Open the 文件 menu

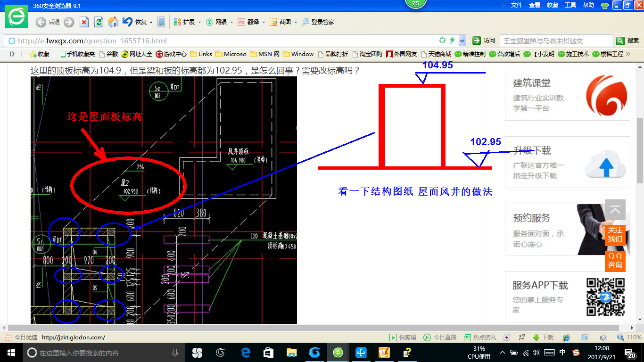pyautogui.click(x=517, y=5)
